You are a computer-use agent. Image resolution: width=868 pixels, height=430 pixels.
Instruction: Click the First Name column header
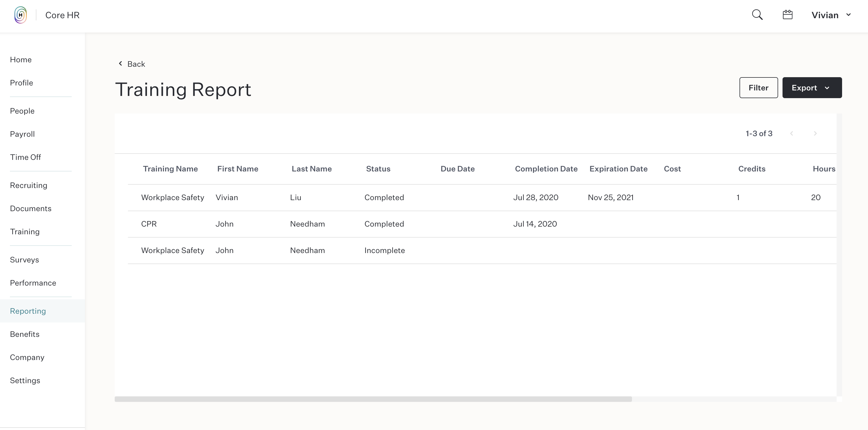tap(238, 169)
